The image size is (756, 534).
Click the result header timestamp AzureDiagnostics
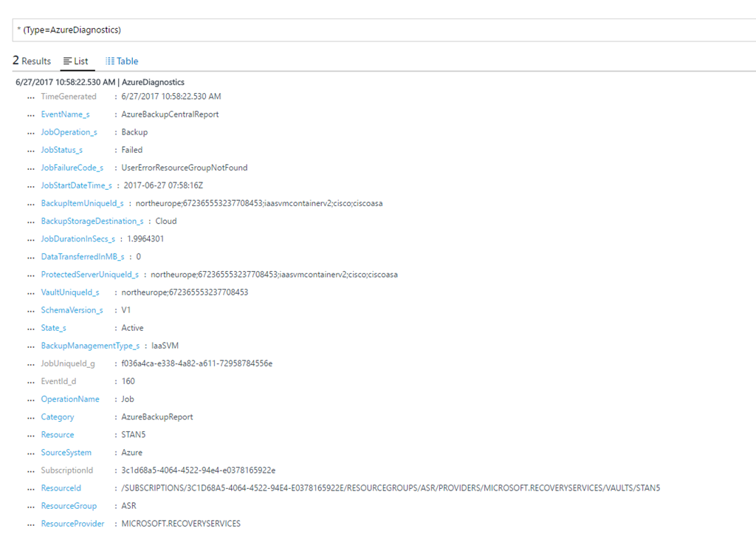point(100,82)
